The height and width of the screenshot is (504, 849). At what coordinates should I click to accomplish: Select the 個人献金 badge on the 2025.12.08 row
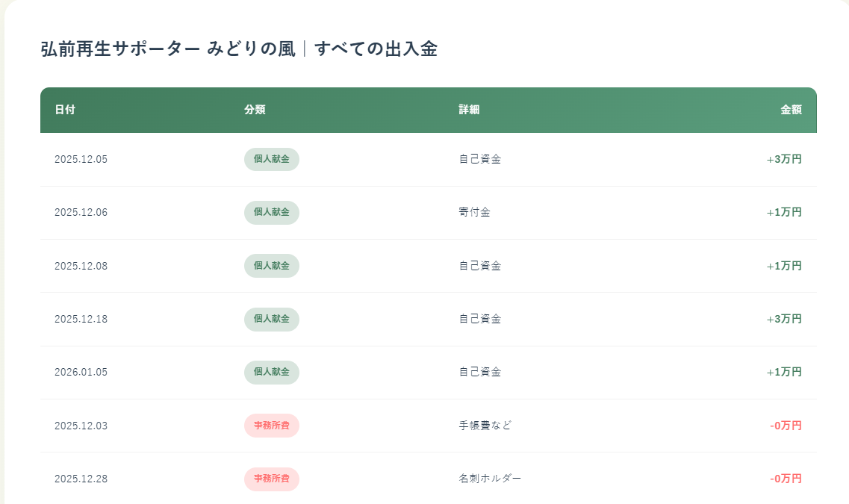coord(271,265)
